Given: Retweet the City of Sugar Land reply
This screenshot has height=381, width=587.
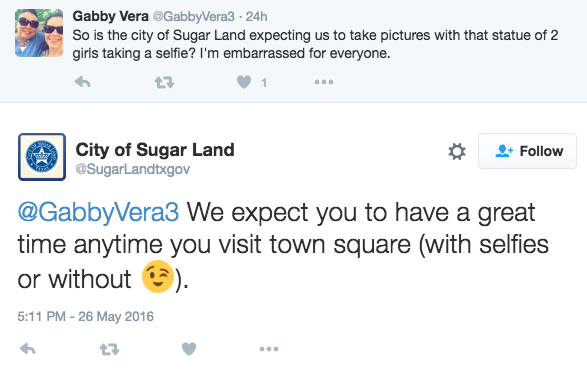Looking at the screenshot, I should [109, 349].
